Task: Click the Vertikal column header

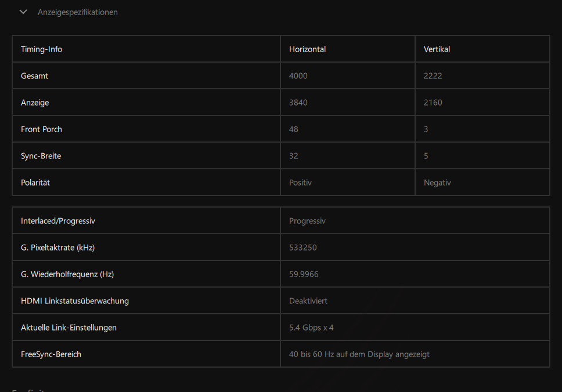Action: click(437, 49)
